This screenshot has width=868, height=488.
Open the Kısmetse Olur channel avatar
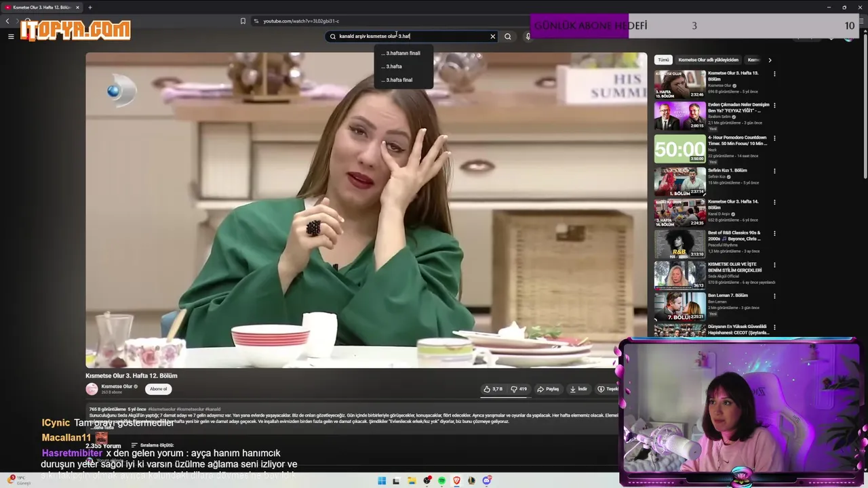click(92, 389)
